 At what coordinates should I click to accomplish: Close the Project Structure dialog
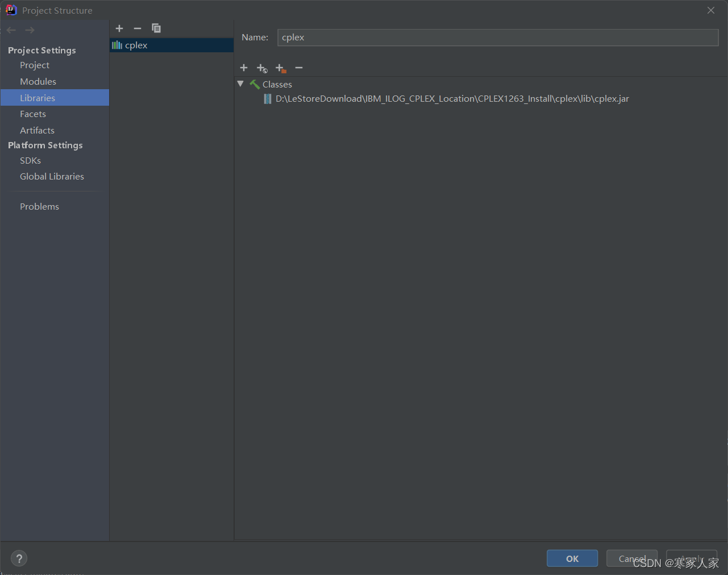coord(711,10)
